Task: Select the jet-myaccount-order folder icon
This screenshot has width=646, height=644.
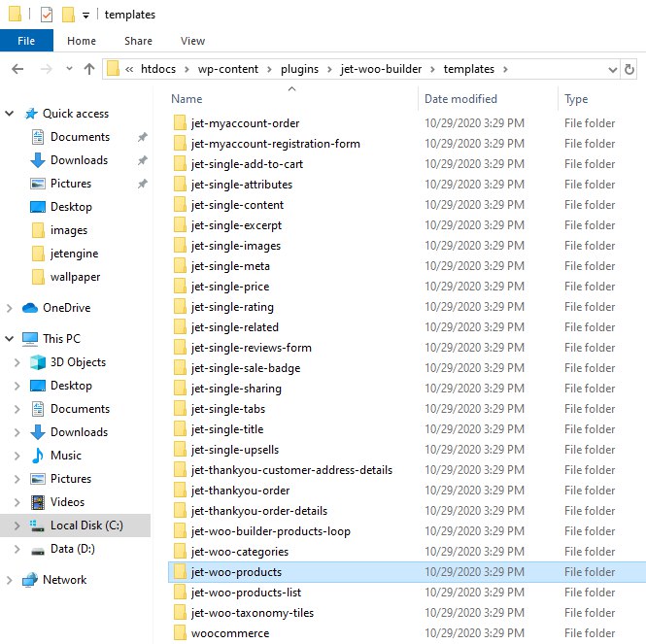Action: tap(180, 122)
